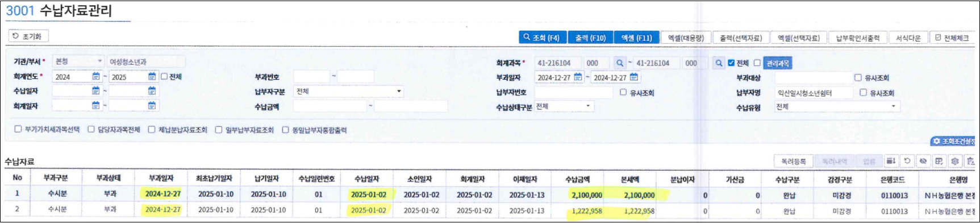
Task: Open calendar for 부과일자 start date
Action: coord(578,77)
